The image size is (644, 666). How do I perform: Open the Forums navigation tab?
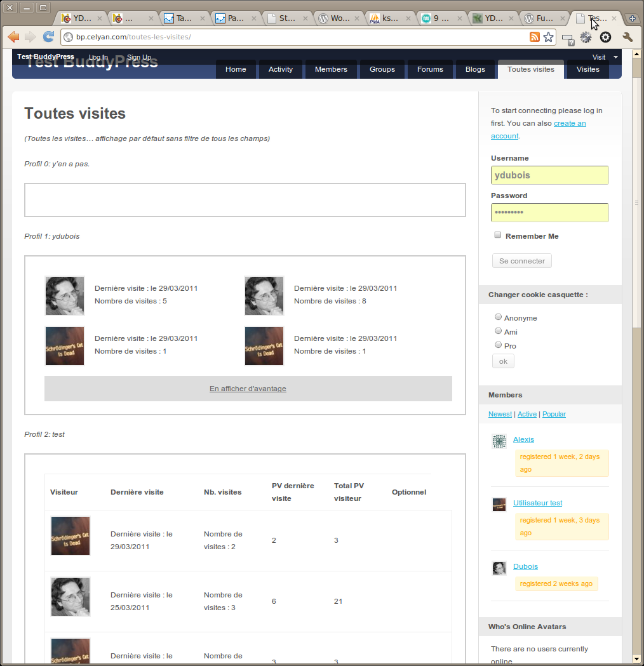[x=430, y=70]
